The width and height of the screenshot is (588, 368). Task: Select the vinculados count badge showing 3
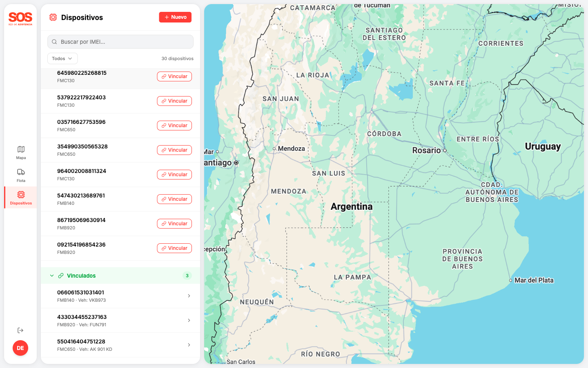(187, 275)
